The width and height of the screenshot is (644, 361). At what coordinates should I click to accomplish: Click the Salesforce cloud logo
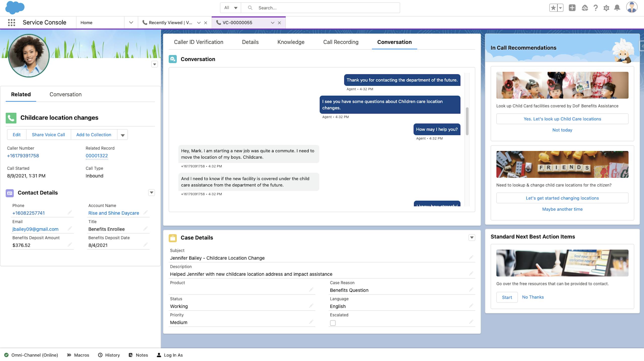click(15, 8)
